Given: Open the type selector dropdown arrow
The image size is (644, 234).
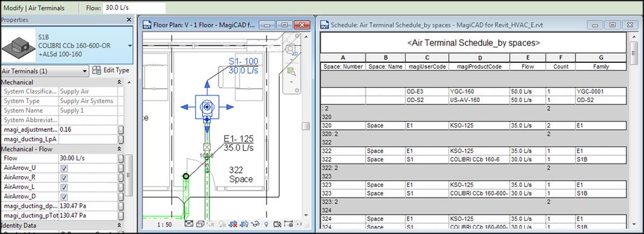Looking at the screenshot, I should (x=130, y=45).
